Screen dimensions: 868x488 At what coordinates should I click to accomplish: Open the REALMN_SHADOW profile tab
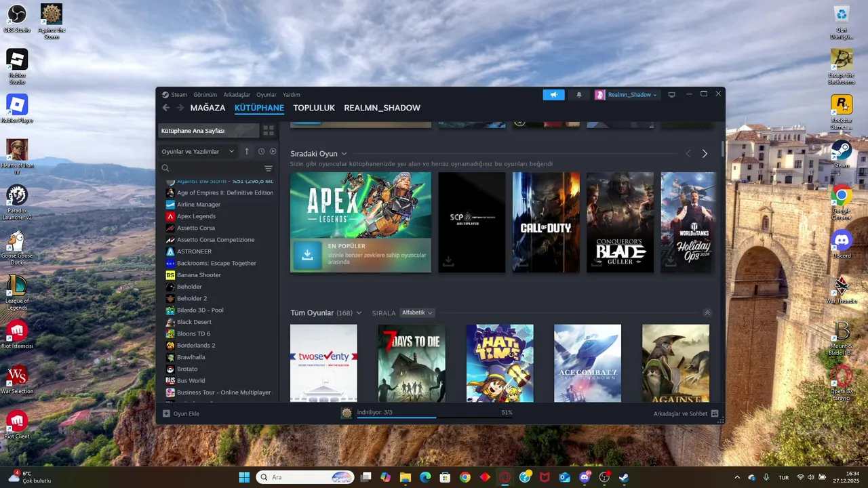(x=382, y=108)
